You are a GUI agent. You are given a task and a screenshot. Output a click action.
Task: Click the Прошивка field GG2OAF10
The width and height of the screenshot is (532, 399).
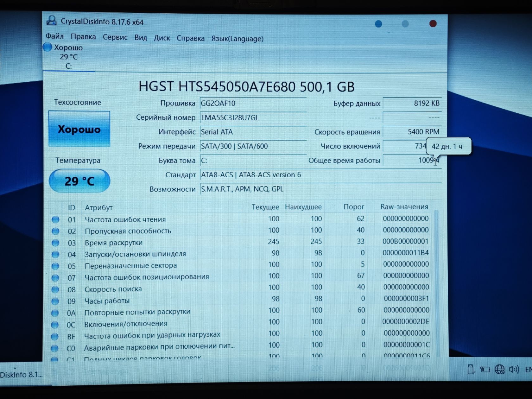click(x=253, y=103)
